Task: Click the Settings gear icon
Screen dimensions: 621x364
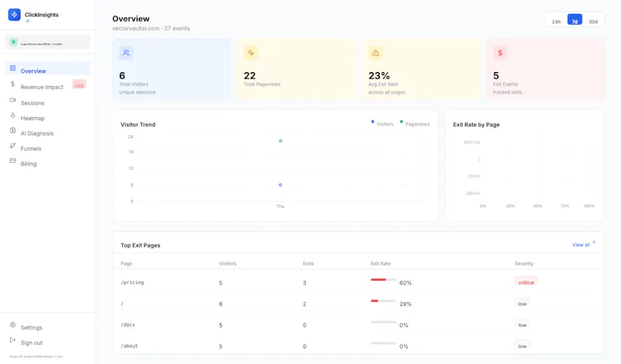Action: click(12, 324)
